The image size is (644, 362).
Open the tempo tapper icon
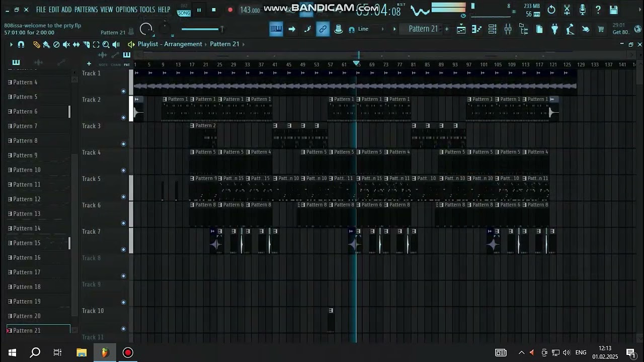570,30
